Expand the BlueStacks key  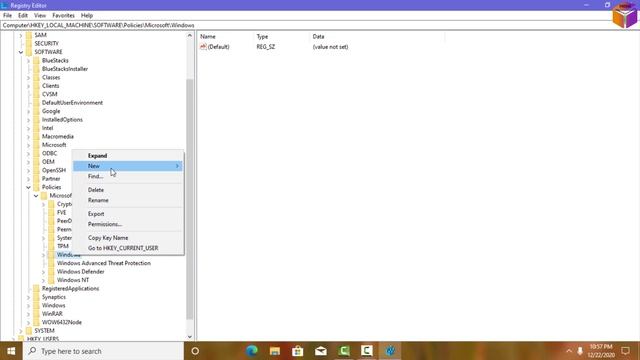pos(29,60)
